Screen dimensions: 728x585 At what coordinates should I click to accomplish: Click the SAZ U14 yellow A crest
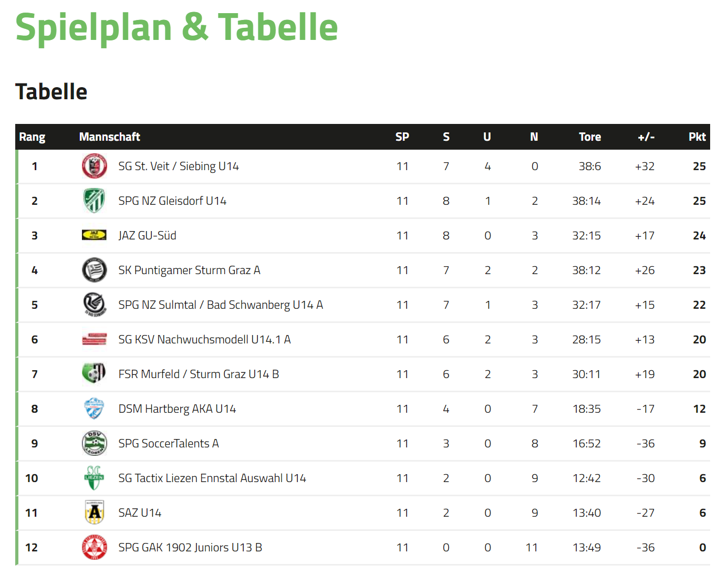95,513
